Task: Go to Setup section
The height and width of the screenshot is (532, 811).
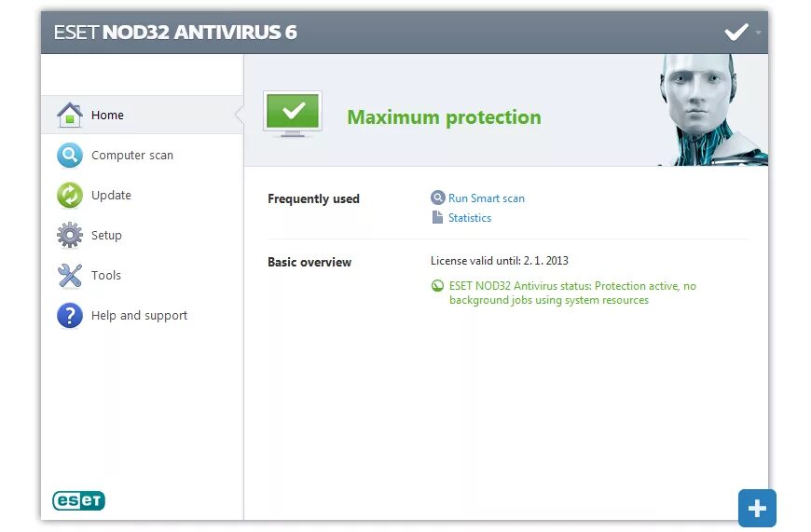Action: [106, 235]
